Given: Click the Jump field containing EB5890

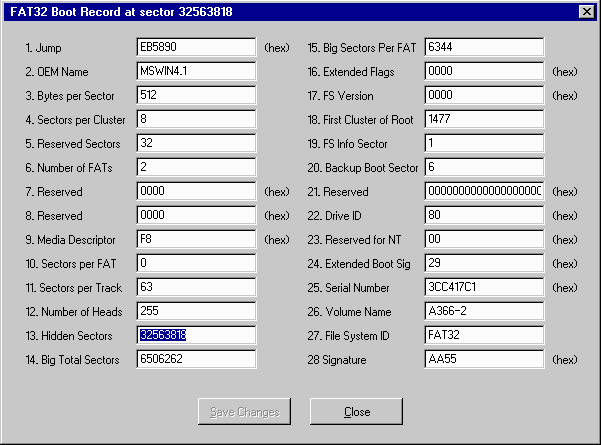Looking at the screenshot, I should click(x=196, y=47).
